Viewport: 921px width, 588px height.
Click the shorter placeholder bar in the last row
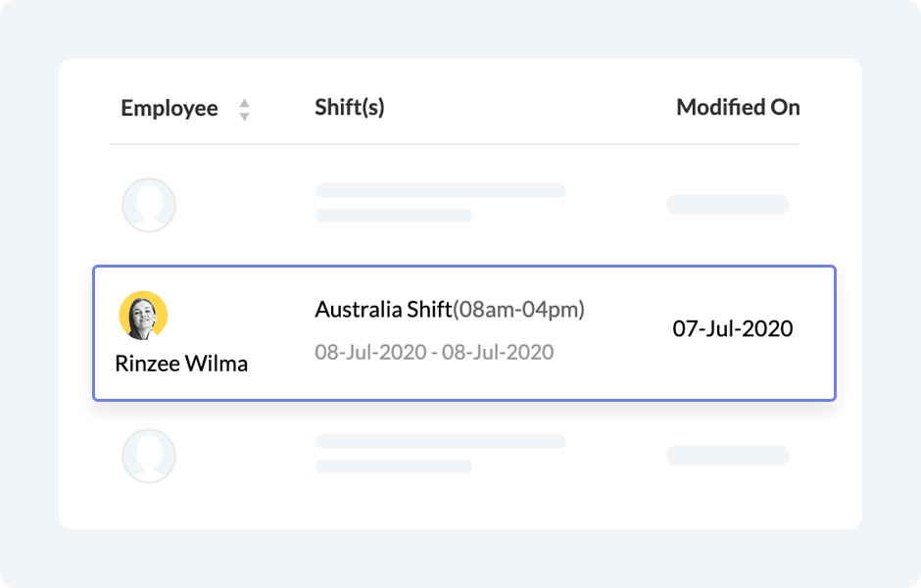(393, 466)
